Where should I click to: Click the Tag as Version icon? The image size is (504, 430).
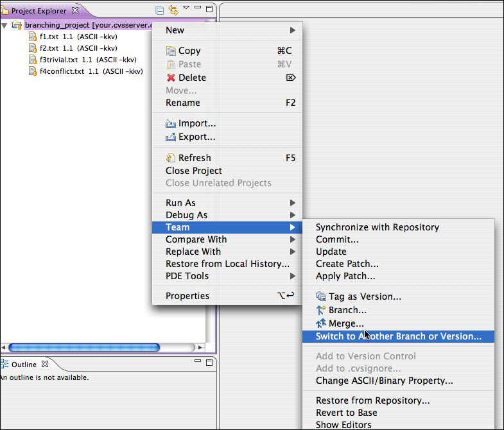[322, 297]
